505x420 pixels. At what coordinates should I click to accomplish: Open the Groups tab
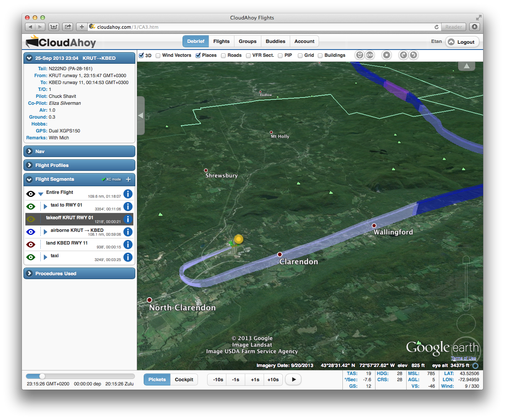248,41
